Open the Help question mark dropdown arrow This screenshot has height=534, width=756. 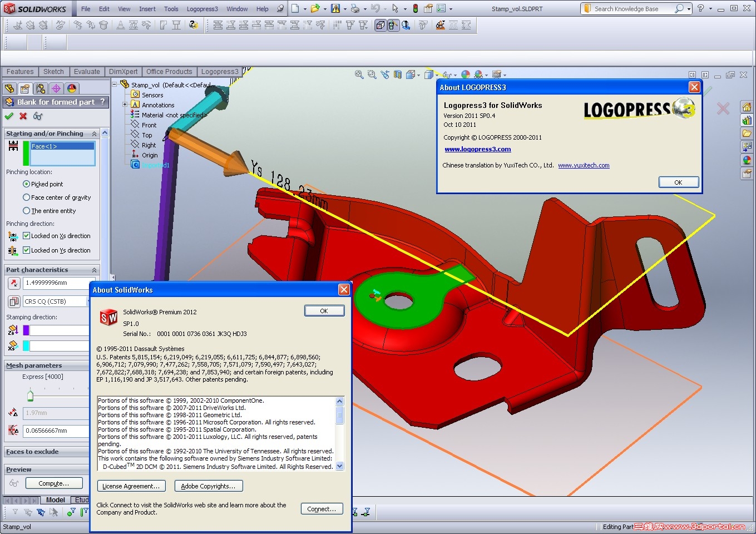tap(710, 9)
